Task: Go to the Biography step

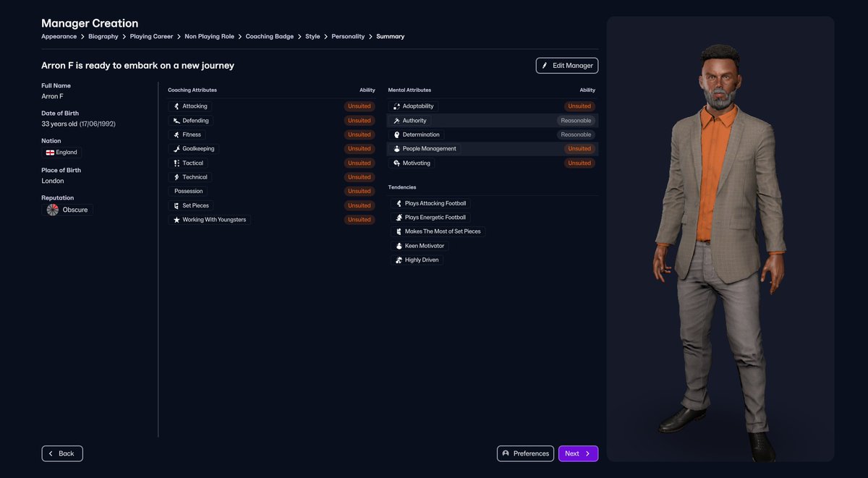Action: (103, 36)
